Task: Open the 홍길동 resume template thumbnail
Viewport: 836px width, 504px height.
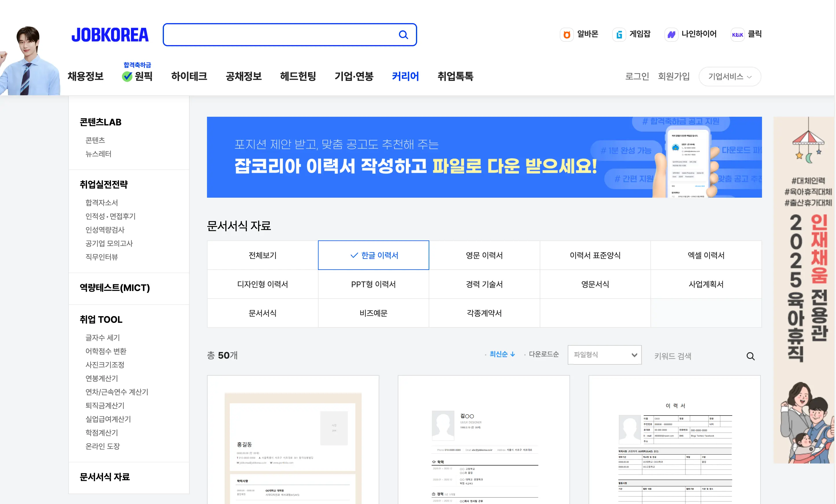Action: [x=293, y=440]
